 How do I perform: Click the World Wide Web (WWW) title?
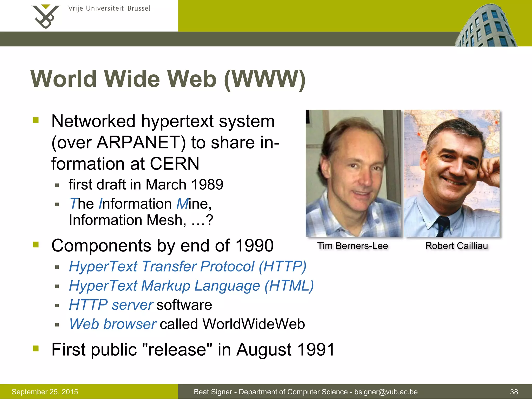coord(168,79)
